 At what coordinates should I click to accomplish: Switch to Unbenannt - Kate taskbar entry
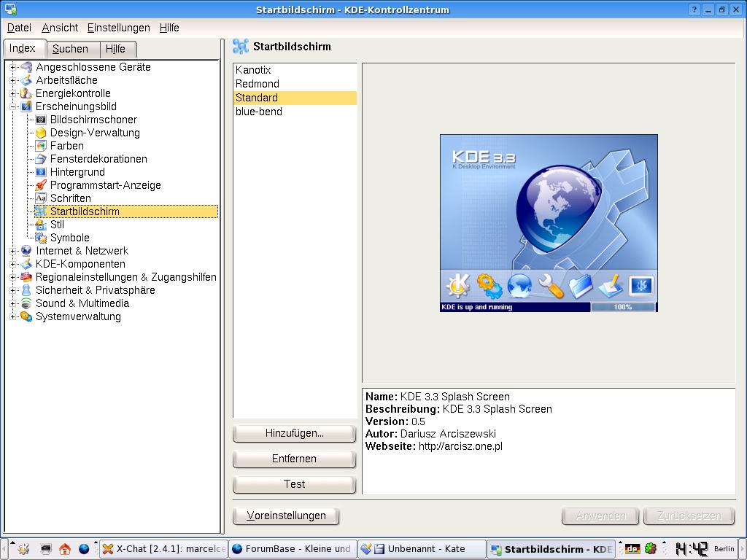click(422, 549)
